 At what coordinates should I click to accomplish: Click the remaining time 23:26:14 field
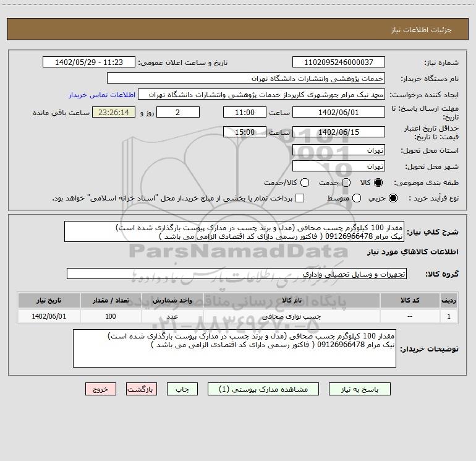[x=114, y=113]
